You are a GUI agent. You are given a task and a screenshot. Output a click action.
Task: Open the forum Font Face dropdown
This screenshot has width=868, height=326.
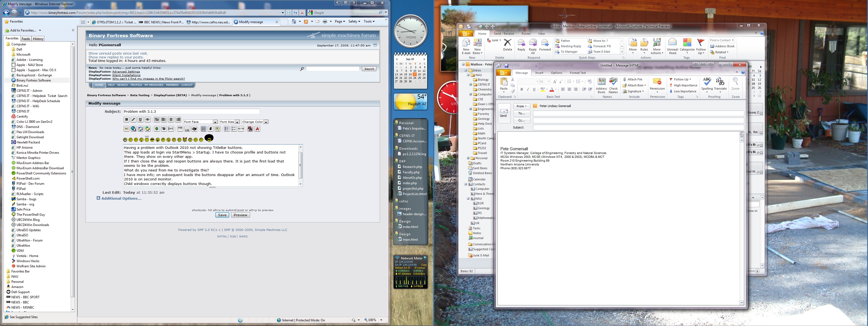tap(200, 122)
